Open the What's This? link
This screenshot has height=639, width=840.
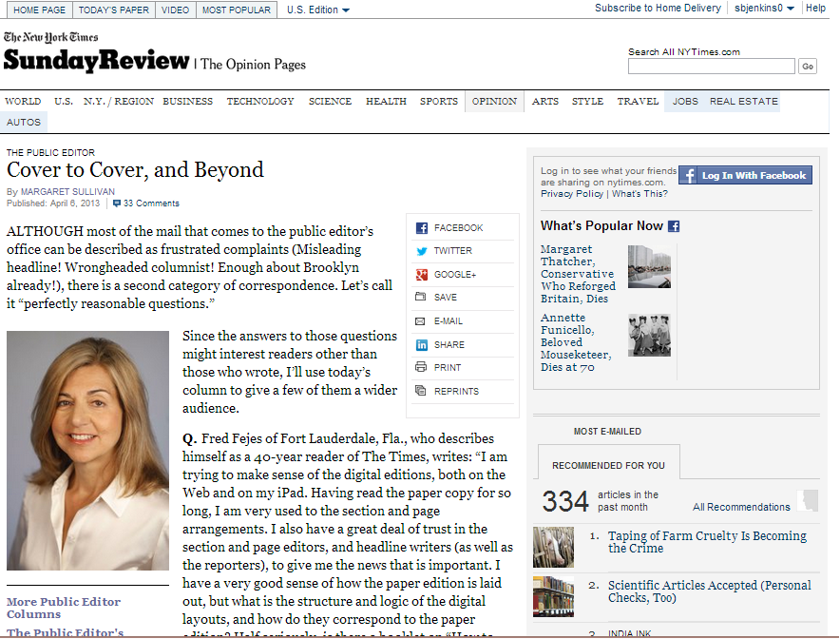(x=640, y=194)
